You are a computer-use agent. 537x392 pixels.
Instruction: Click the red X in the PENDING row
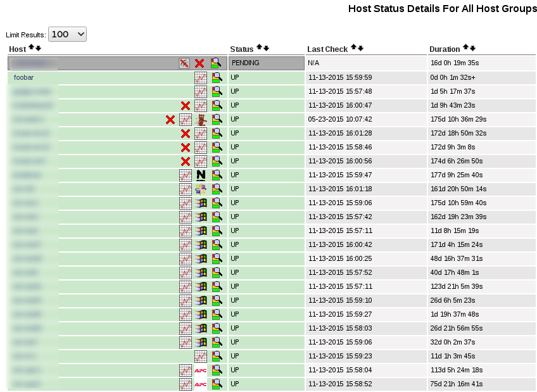[199, 63]
